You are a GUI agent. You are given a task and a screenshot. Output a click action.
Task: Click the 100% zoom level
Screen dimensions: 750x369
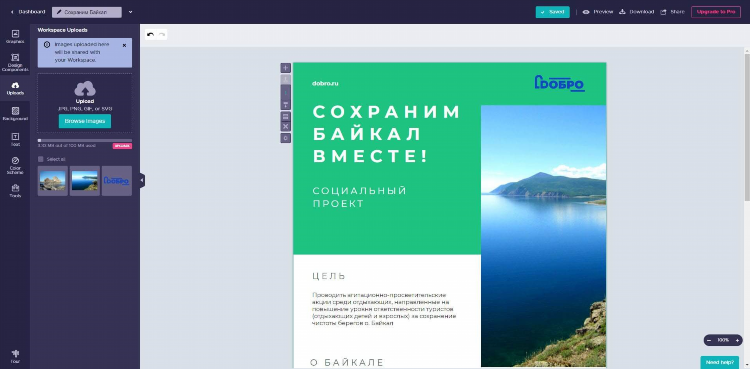pos(723,340)
